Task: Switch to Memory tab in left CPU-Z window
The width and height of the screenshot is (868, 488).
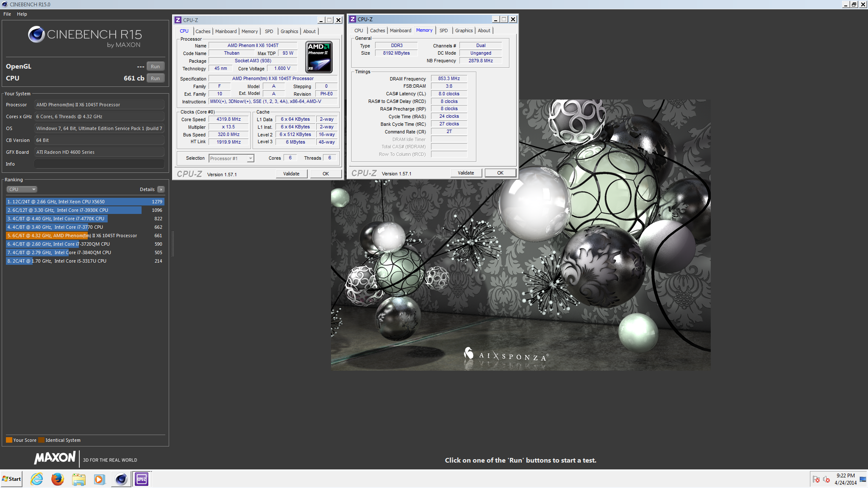Action: coord(250,31)
